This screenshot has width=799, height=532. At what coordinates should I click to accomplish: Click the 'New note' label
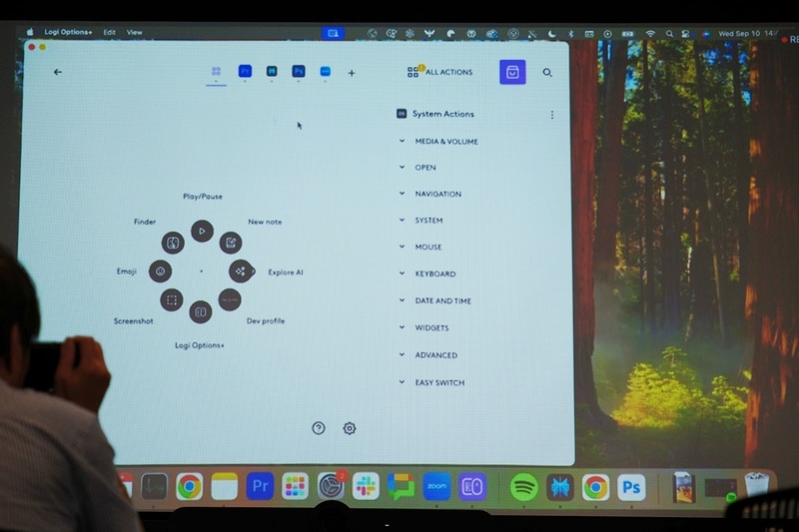265,222
